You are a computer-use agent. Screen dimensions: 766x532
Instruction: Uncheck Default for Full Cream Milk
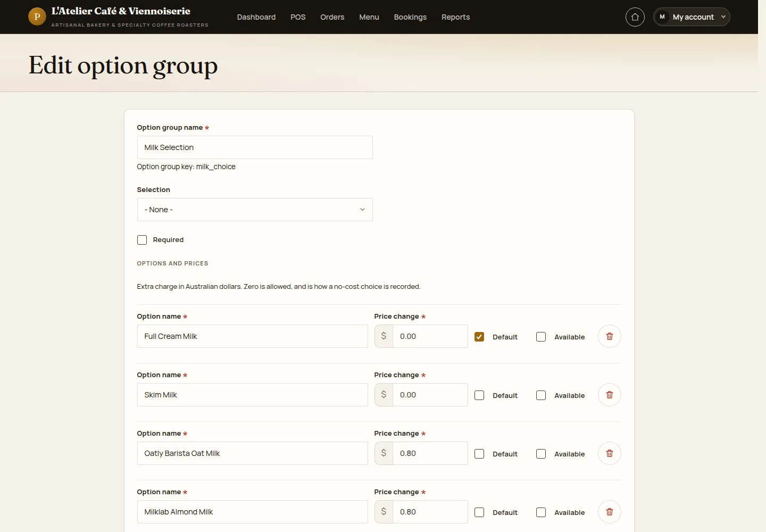tap(479, 337)
